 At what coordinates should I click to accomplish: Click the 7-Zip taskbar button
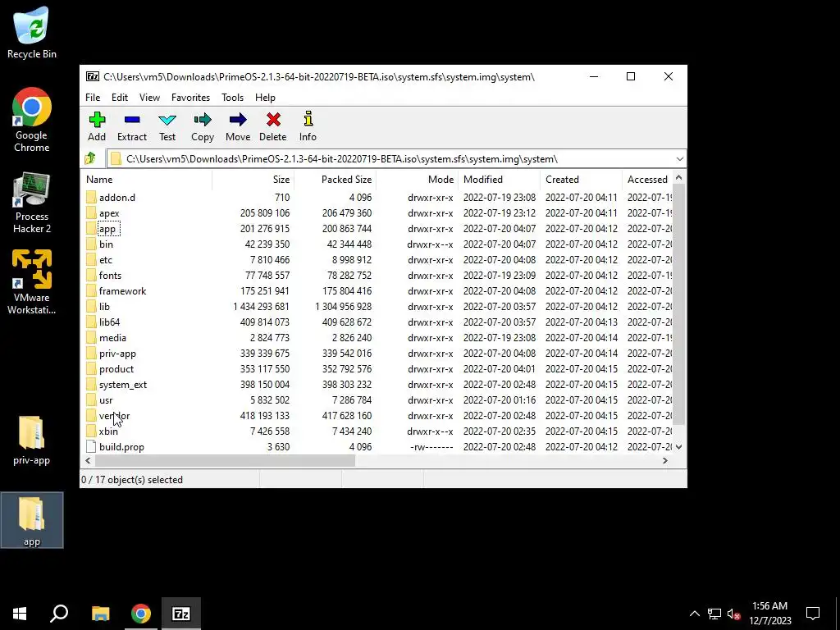pyautogui.click(x=181, y=614)
